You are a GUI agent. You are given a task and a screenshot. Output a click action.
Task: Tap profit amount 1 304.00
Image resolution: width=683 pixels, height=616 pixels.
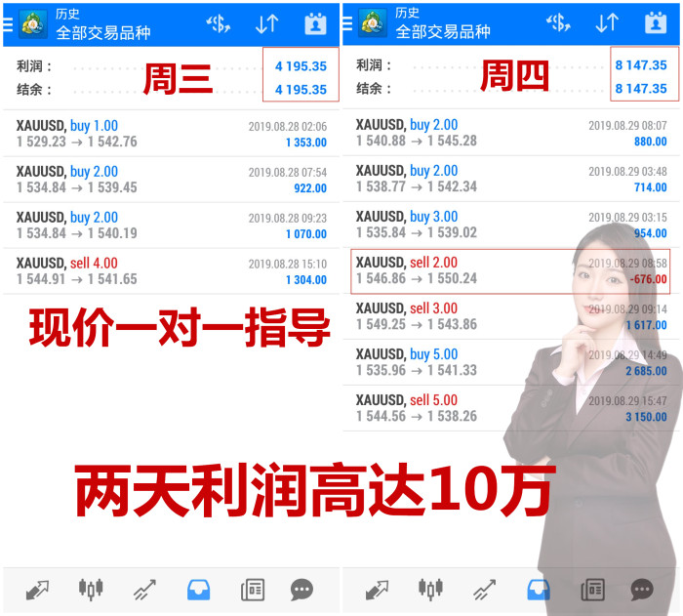[x=306, y=280]
